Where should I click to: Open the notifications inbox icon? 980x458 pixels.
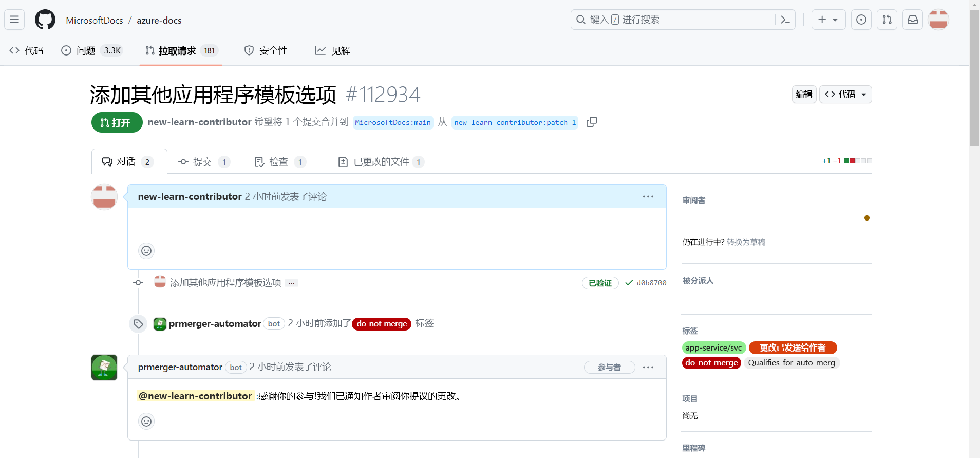coord(913,20)
